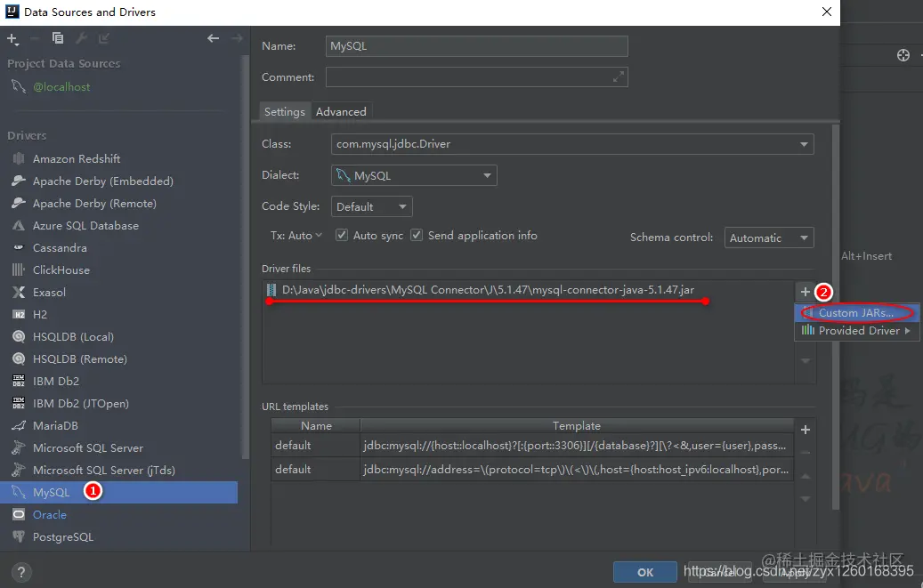
Task: Duplicate the selected driver with copy icon
Action: (58, 38)
